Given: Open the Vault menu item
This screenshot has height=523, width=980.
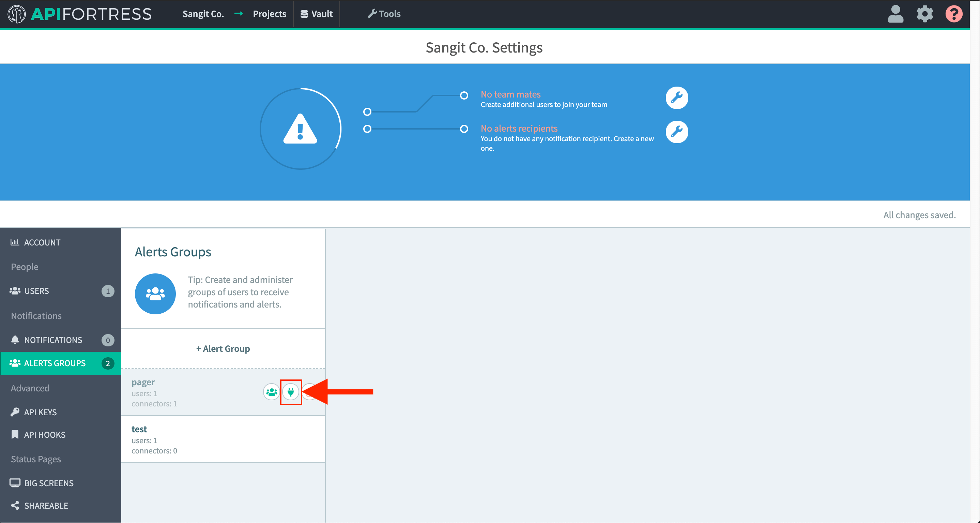Looking at the screenshot, I should pos(317,14).
